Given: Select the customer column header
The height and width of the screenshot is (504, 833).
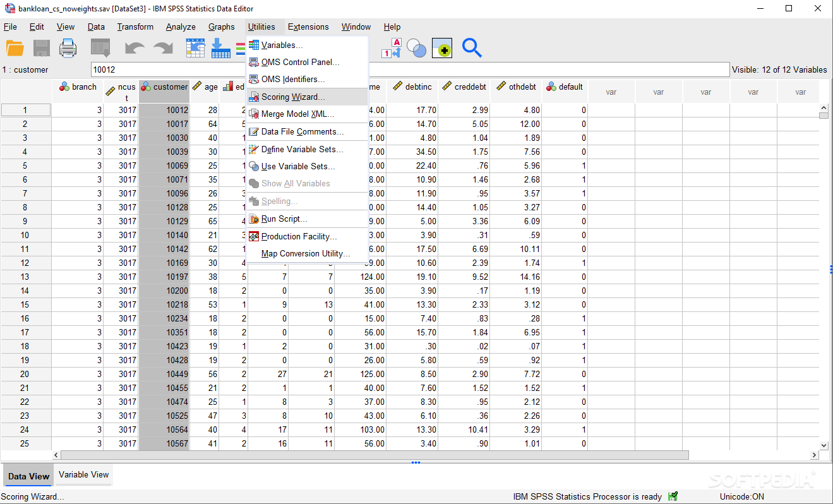Looking at the screenshot, I should (x=164, y=92).
